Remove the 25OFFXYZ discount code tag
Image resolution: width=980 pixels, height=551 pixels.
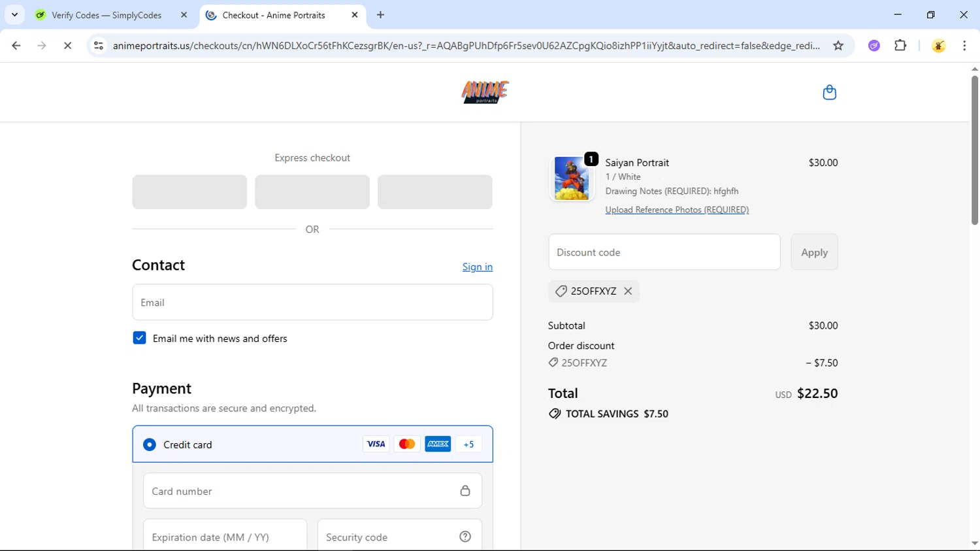tap(628, 291)
